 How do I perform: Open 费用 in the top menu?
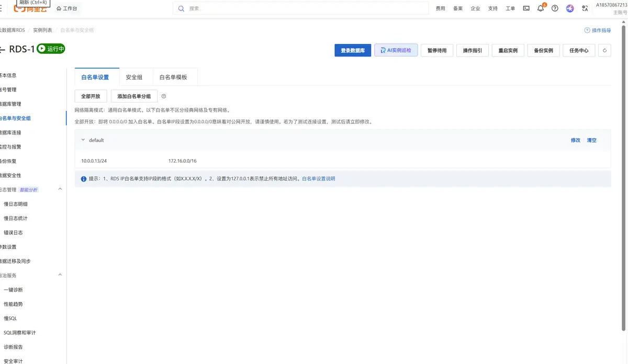441,8
